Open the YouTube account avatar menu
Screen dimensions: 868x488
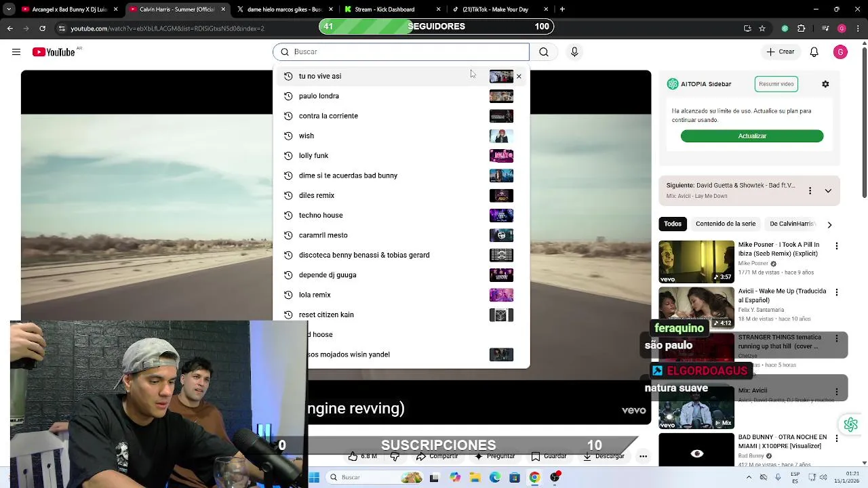tap(840, 52)
